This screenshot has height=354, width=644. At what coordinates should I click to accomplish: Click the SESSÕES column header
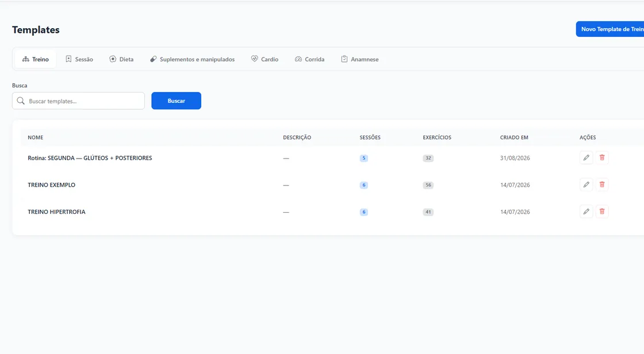point(370,137)
